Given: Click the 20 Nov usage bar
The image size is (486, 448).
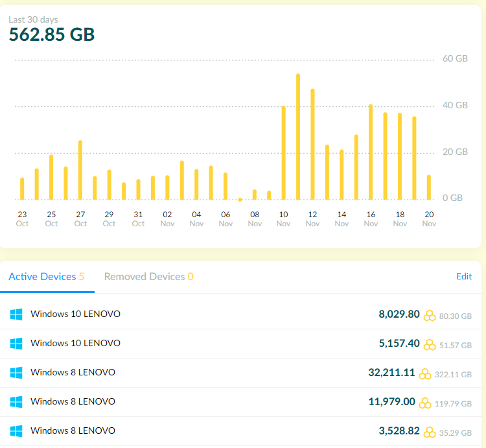Looking at the screenshot, I should 429,187.
